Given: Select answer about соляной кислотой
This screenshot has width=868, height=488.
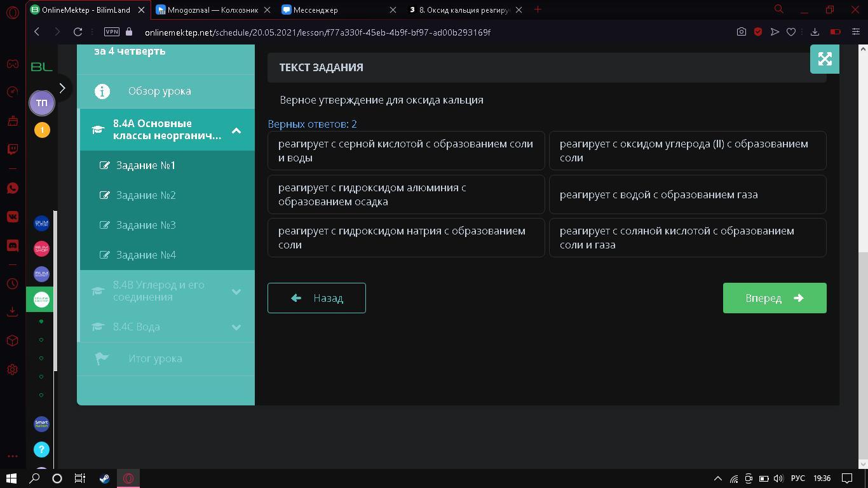Looking at the screenshot, I should tap(688, 238).
